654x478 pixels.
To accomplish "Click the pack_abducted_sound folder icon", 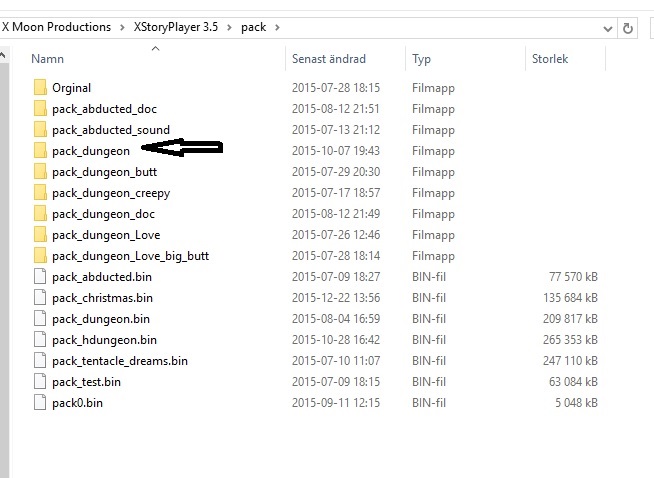I will tap(40, 130).
